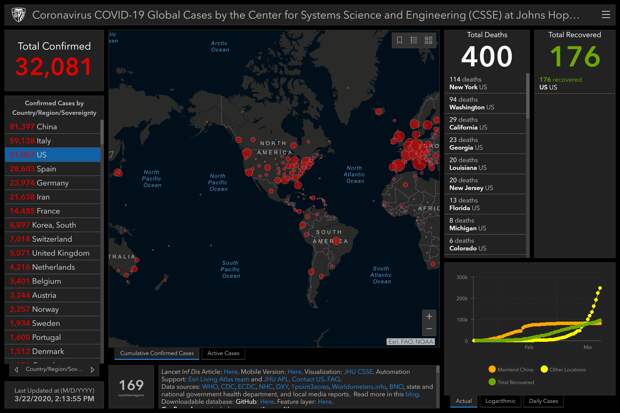Select Portugal in the country list
Image resolution: width=620 pixels, height=413 pixels.
click(x=53, y=337)
